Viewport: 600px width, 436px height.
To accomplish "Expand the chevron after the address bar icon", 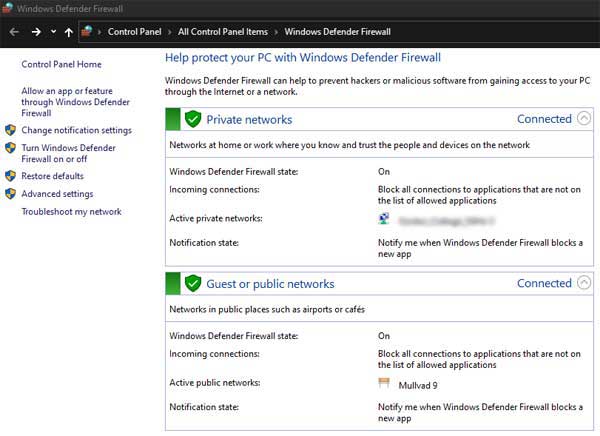I will tap(99, 32).
